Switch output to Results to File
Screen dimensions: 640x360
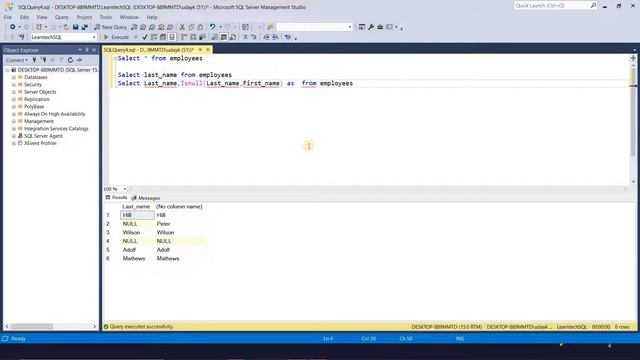pos(233,37)
